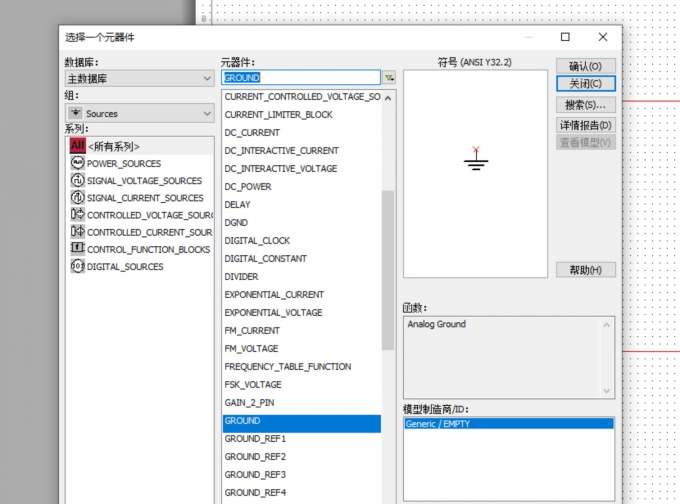Image resolution: width=680 pixels, height=504 pixels.
Task: Click the GROUND text in component field
Action: (242, 78)
